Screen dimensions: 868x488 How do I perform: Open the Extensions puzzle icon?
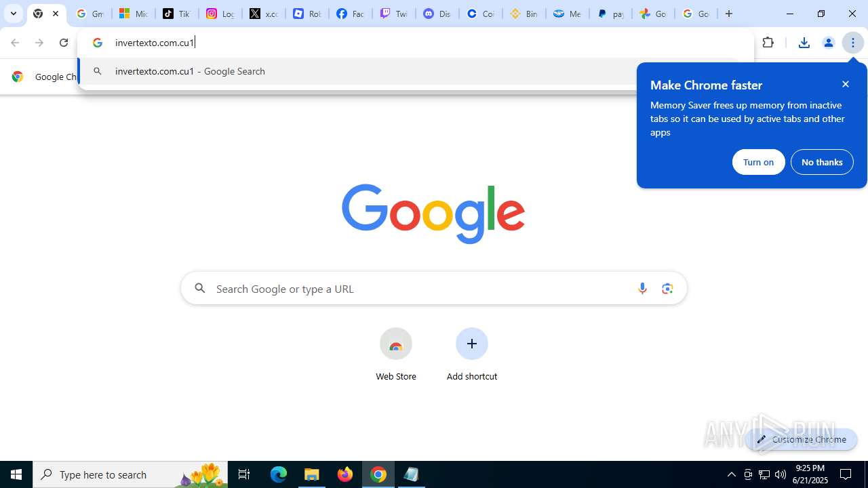point(768,43)
